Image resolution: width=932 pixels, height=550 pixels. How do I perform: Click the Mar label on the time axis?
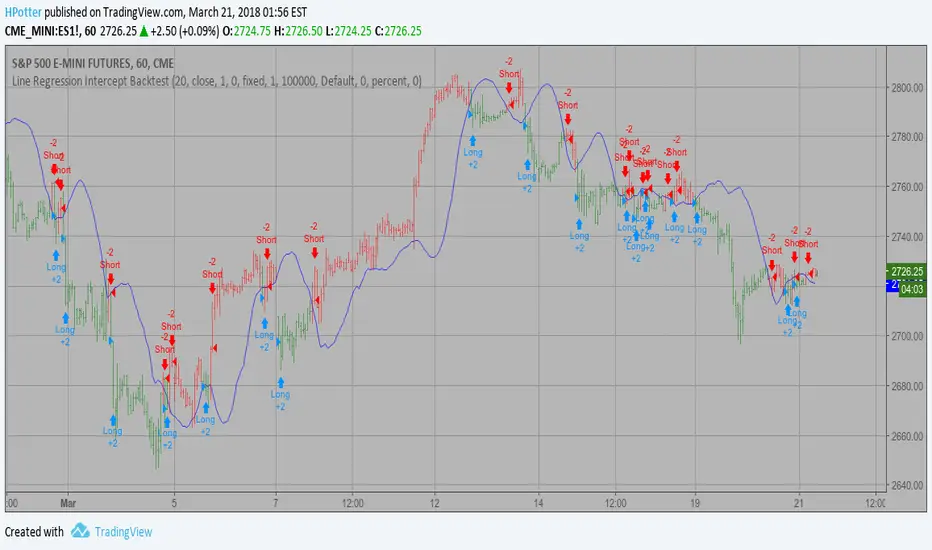pos(68,503)
